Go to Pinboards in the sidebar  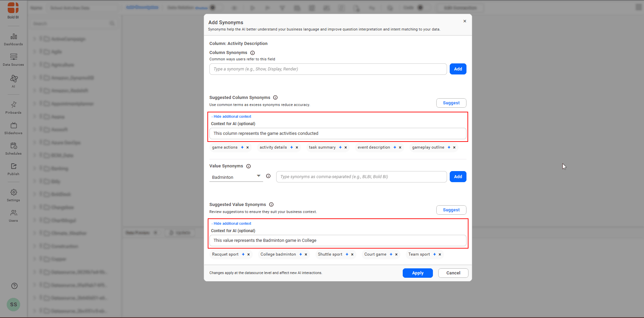(13, 107)
